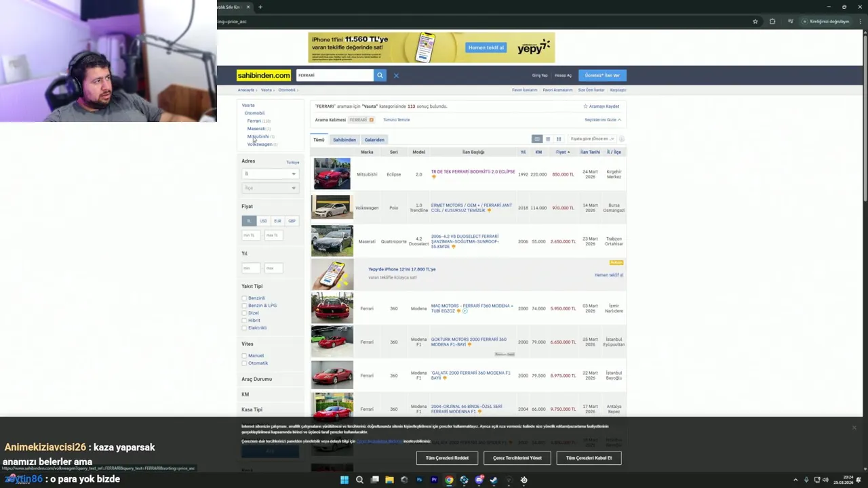Click Çerez Tercihlerimi Yönet button
The image size is (868, 488).
[x=517, y=458]
